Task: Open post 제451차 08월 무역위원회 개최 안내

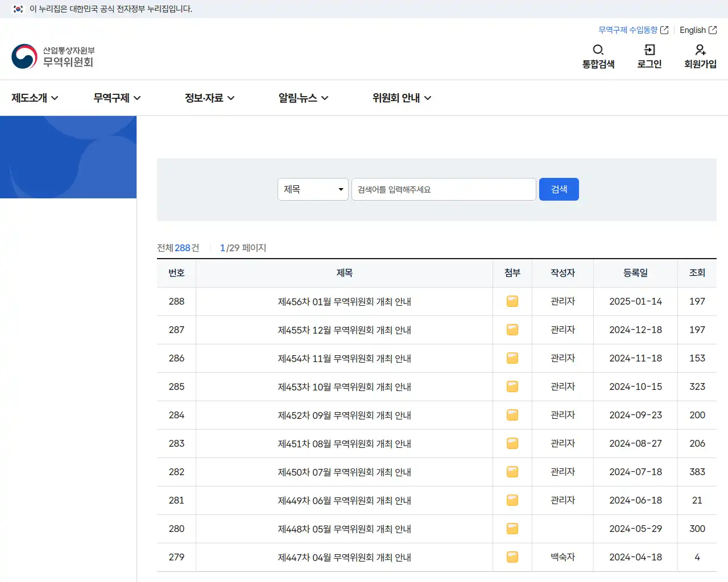Action: pos(345,443)
